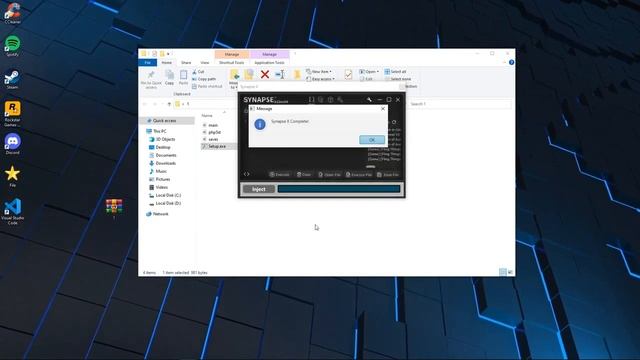Switch to details view in Explorer status bar
The image size is (640, 360).
point(503,272)
